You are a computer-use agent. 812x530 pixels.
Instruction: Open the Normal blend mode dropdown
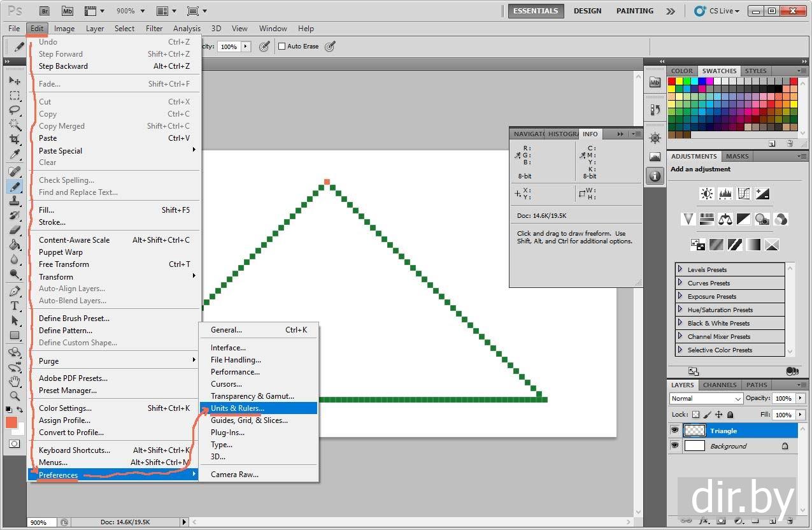point(706,399)
